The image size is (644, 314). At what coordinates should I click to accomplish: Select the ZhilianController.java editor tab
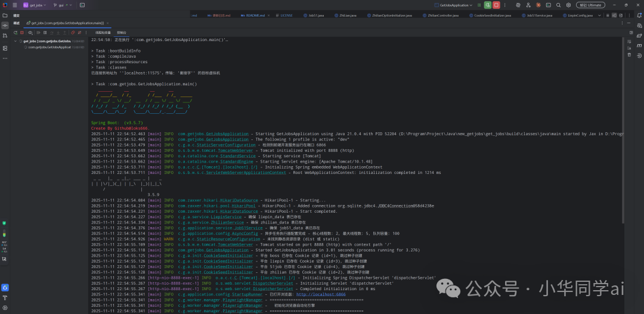(x=441, y=15)
